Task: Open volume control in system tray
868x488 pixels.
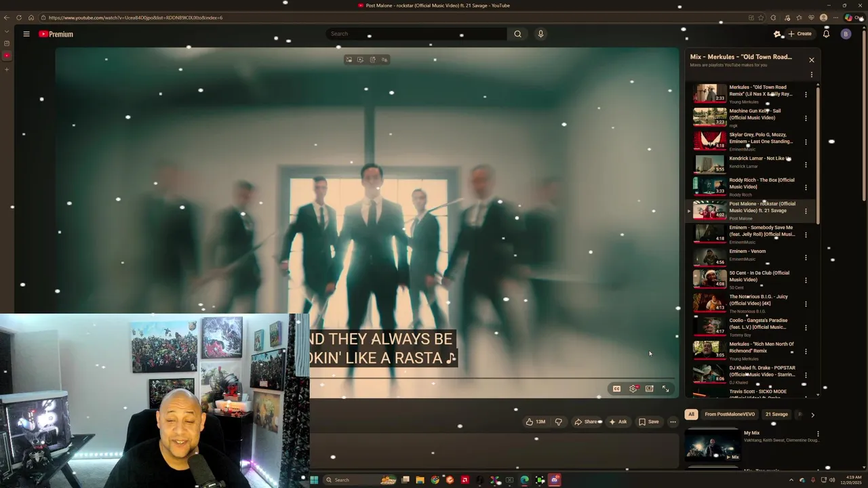Action: click(831, 480)
